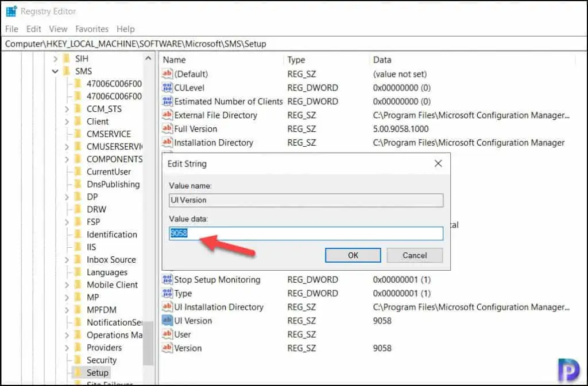
Task: Click the UI Installation Directory value icon
Action: point(167,307)
